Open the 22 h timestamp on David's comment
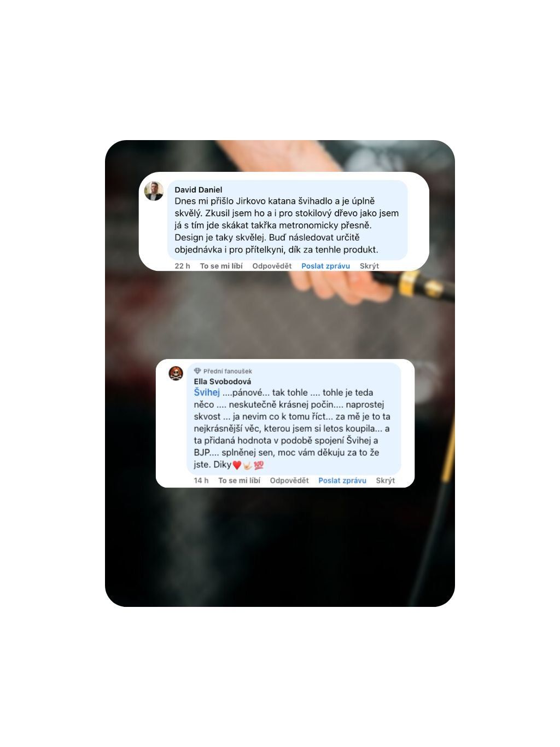The width and height of the screenshot is (560, 747). coord(182,266)
